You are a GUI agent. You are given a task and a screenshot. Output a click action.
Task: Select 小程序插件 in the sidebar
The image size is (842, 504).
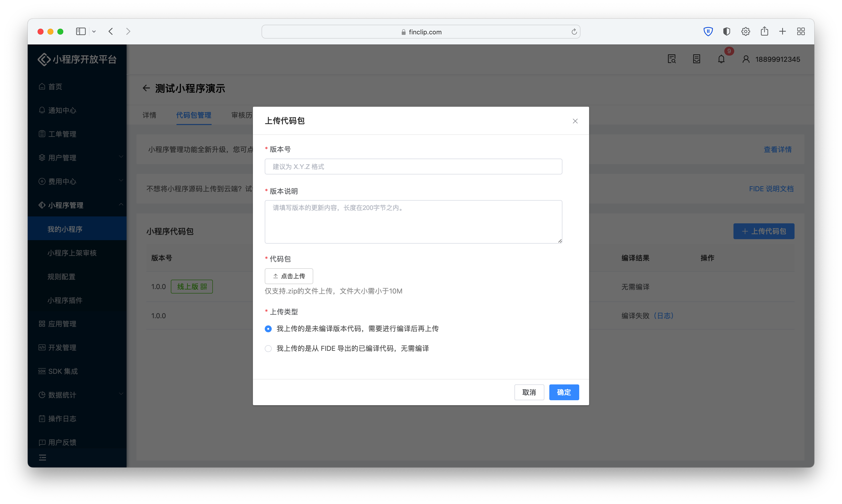pos(77,300)
